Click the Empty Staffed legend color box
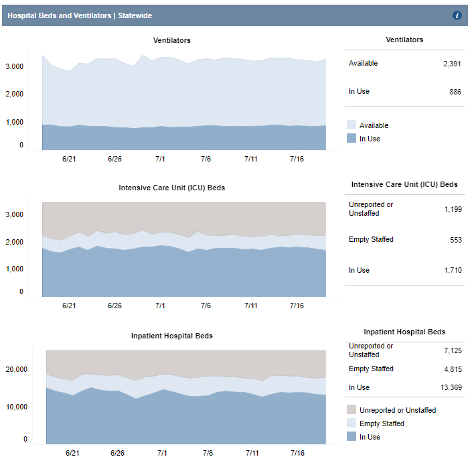The height and width of the screenshot is (461, 476). (351, 423)
